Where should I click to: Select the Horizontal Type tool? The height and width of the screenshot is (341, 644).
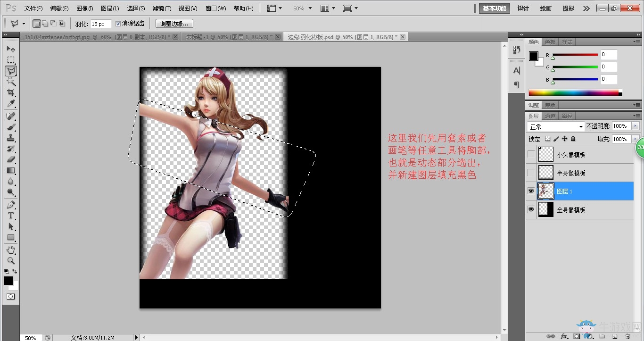tap(11, 216)
